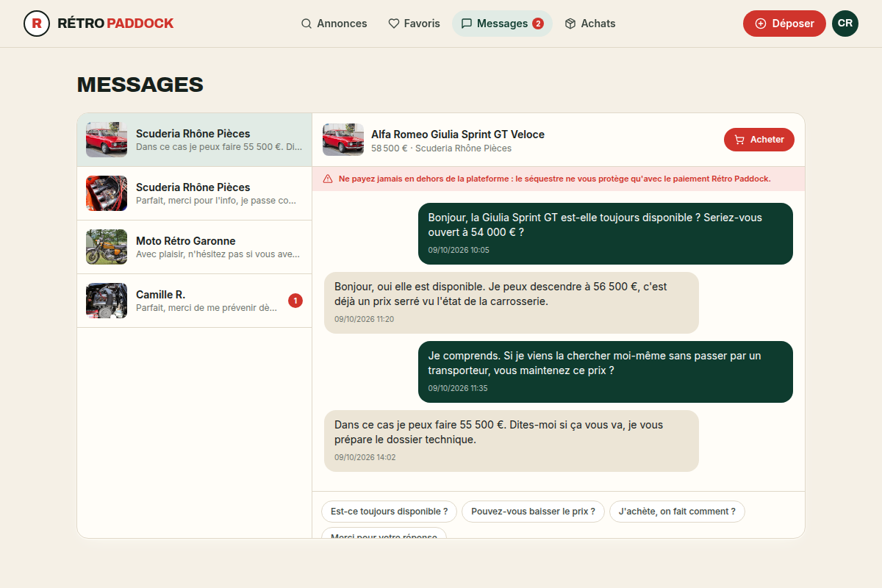
Task: Open the Rétro Paddock home link
Action: 98,24
